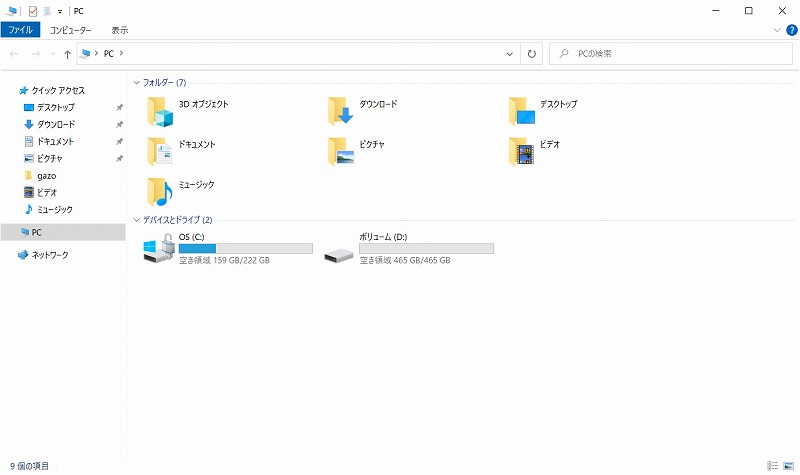The image size is (800, 475).
Task: Switch to large icons view in status bar
Action: click(x=789, y=466)
